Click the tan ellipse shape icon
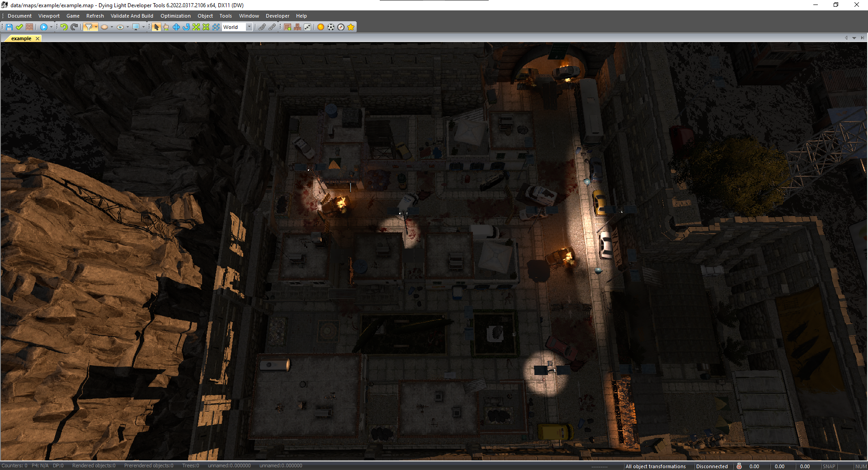The image size is (868, 470). click(x=104, y=27)
